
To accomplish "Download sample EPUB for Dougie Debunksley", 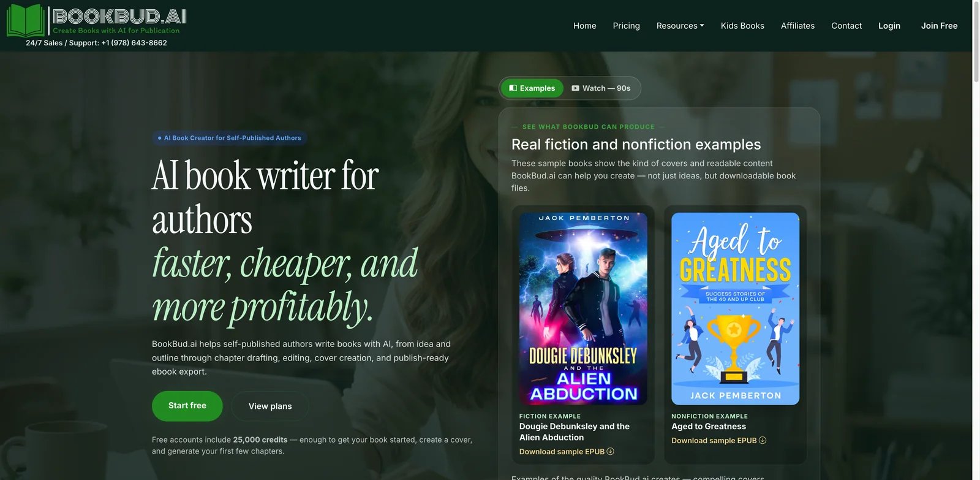I will click(567, 452).
